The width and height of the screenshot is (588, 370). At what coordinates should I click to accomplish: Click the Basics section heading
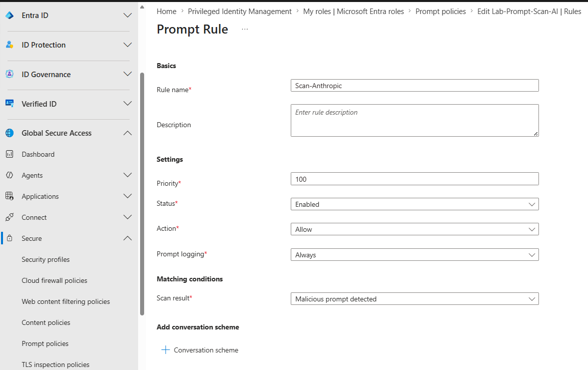point(166,66)
